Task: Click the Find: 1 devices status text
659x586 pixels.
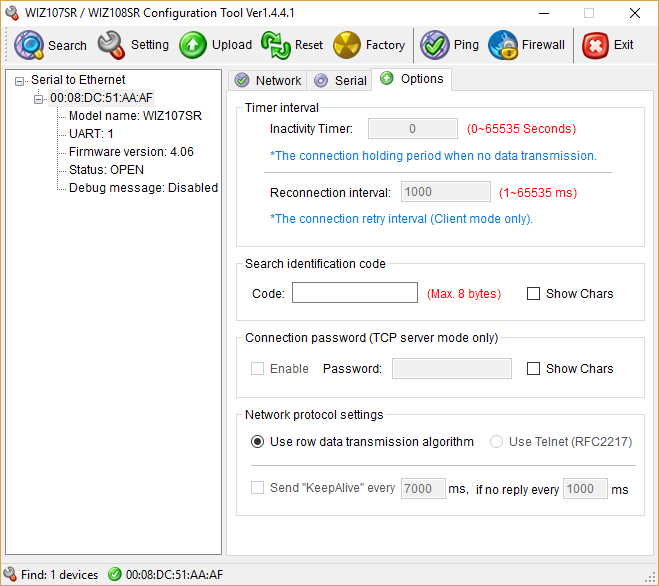Action: pyautogui.click(x=59, y=575)
